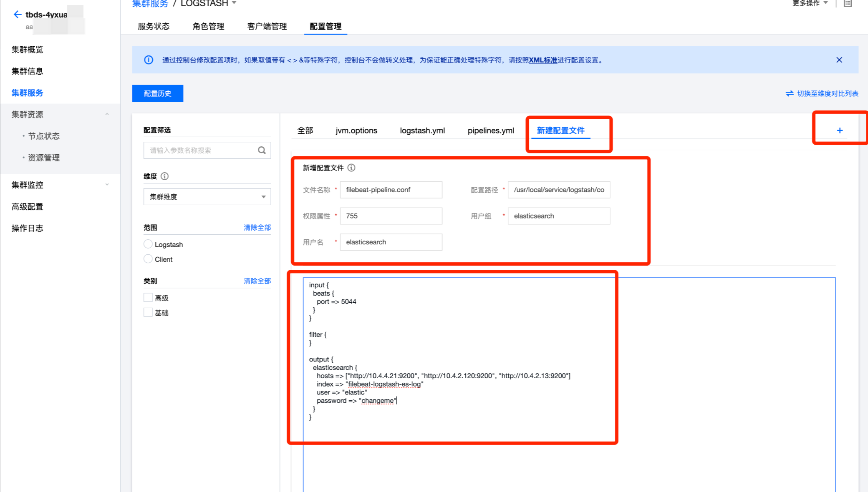The height and width of the screenshot is (492, 868).
Task: Select the Logstash radio option
Action: click(x=148, y=244)
